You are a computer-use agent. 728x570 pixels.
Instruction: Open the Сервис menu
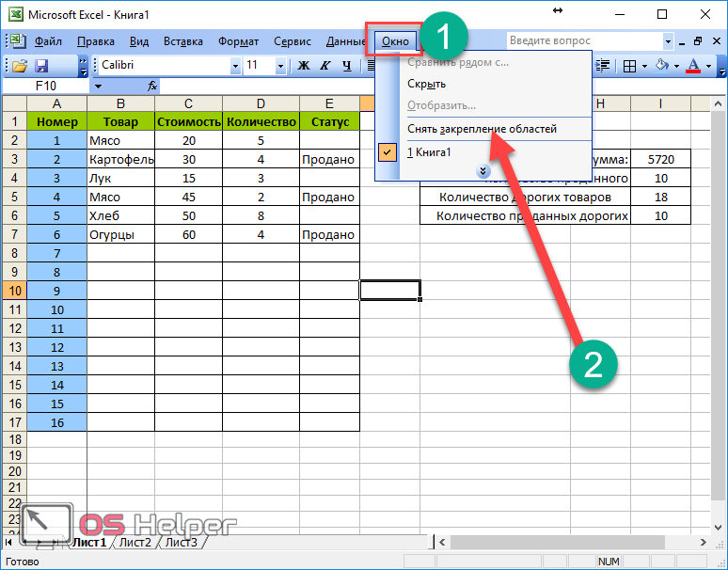292,41
